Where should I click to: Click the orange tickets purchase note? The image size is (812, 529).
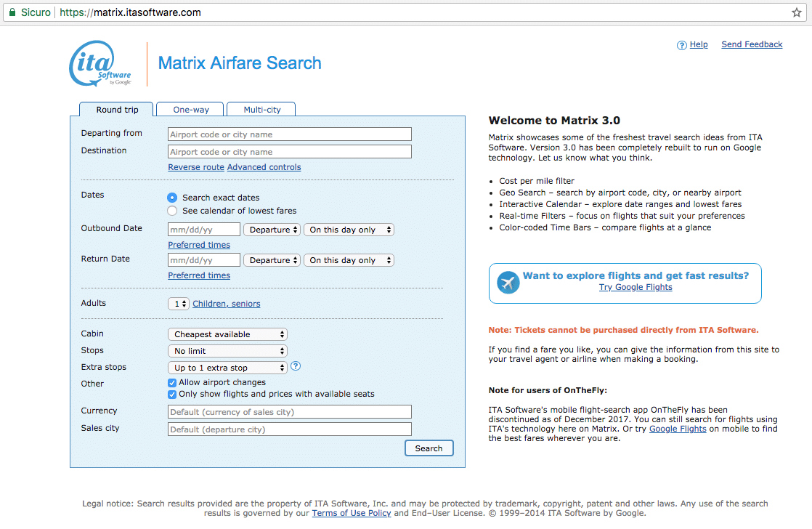click(x=623, y=330)
